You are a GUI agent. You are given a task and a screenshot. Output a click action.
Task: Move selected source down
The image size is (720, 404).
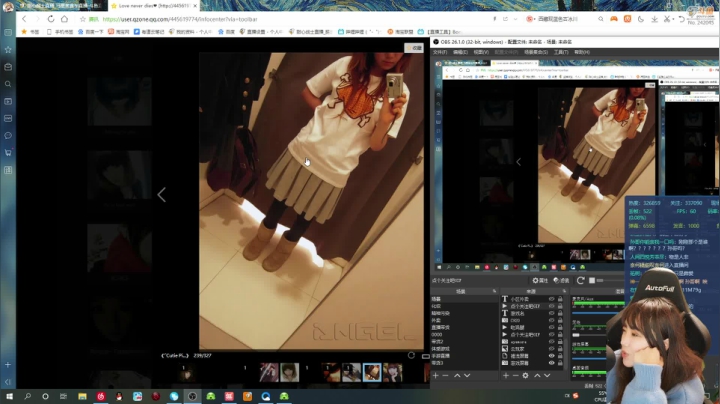[x=547, y=376]
